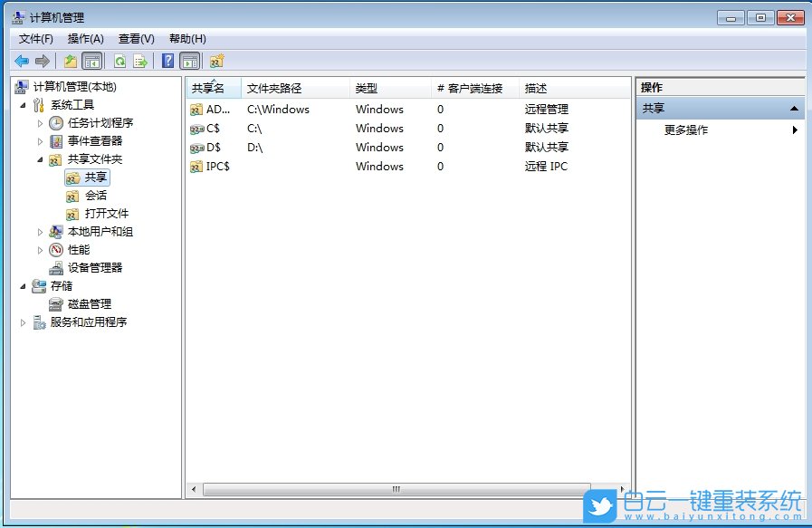
Task: Collapse the 系统工具 tree node
Action: 23,104
